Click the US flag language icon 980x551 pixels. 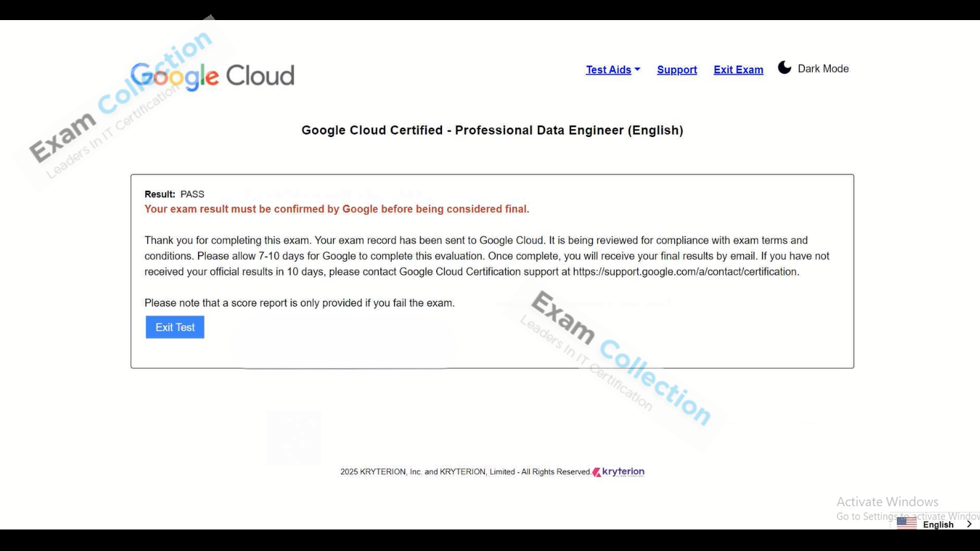point(906,524)
